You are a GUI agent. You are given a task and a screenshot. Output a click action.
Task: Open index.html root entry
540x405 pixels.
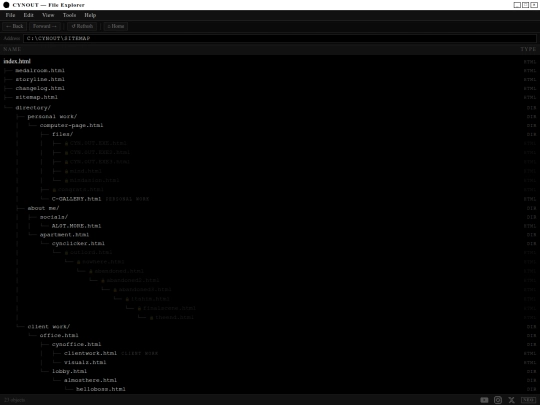pyautogui.click(x=17, y=61)
